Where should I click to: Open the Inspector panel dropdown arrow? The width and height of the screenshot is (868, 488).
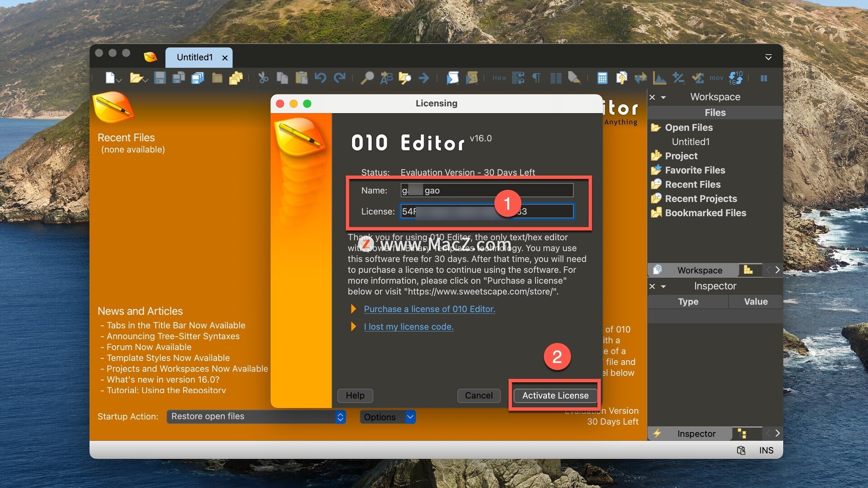tap(663, 286)
